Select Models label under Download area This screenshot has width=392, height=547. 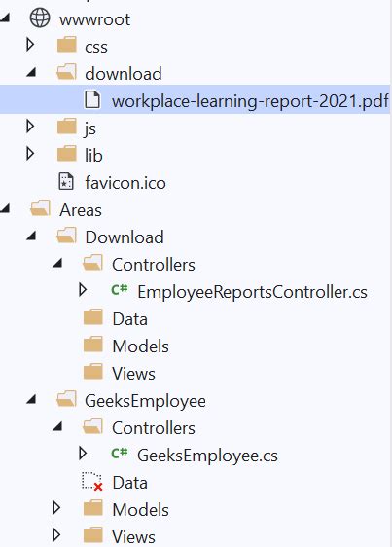(x=140, y=346)
